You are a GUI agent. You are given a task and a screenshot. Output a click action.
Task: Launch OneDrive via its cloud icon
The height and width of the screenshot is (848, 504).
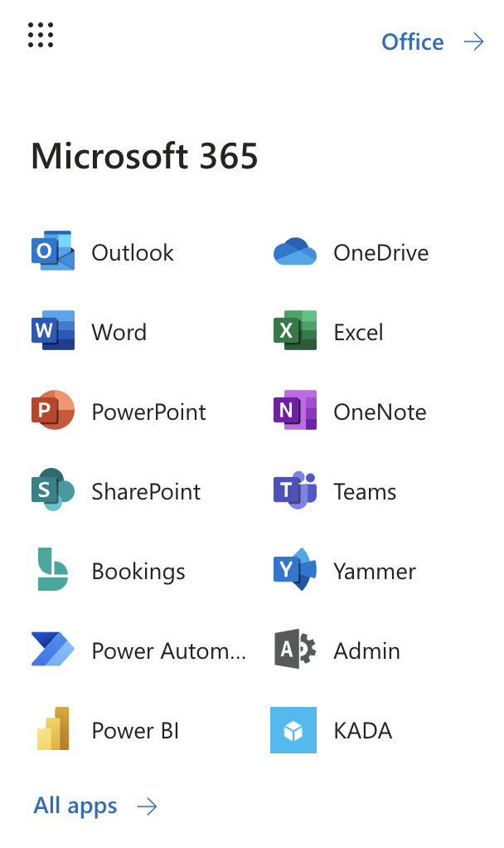pos(295,252)
